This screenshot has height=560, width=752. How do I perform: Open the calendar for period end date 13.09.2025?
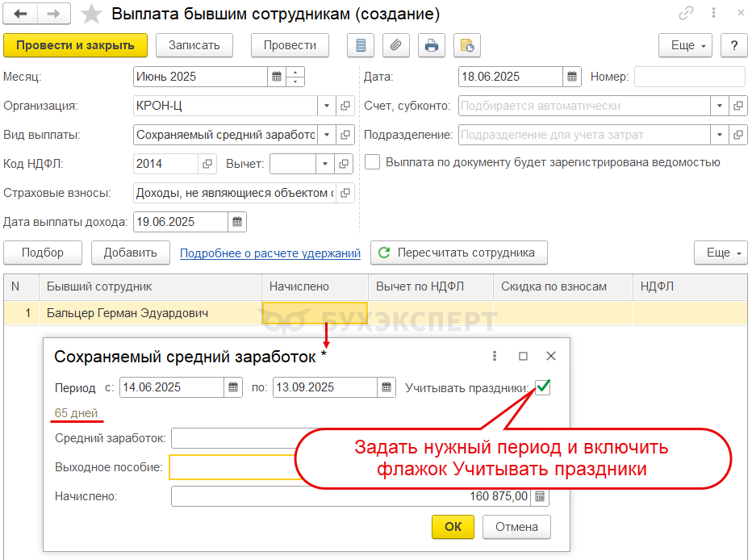click(x=386, y=387)
